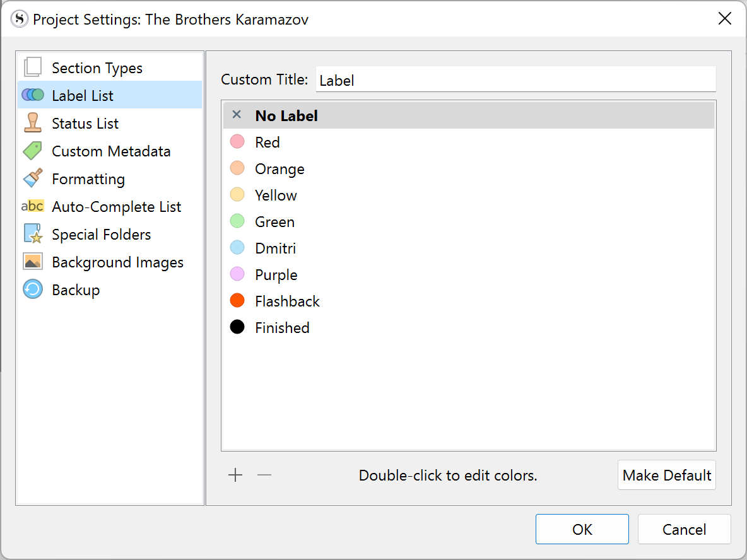Select the Dmitri label row
The image size is (747, 560).
point(275,248)
